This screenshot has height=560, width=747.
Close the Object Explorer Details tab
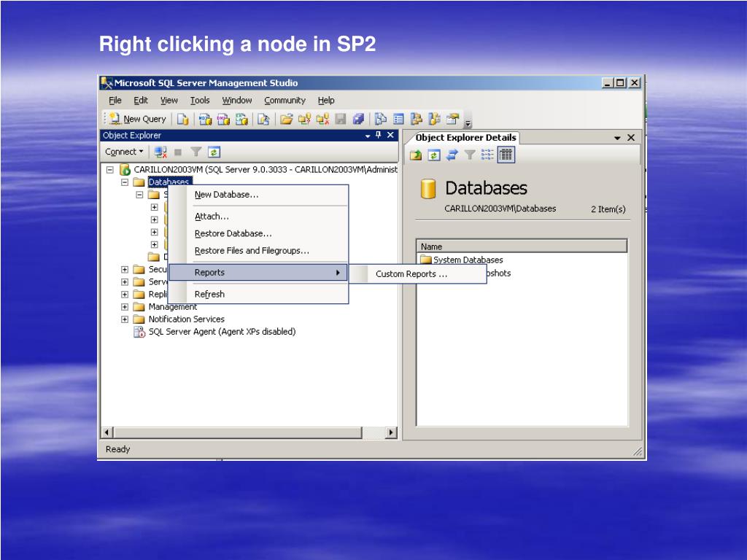[631, 138]
